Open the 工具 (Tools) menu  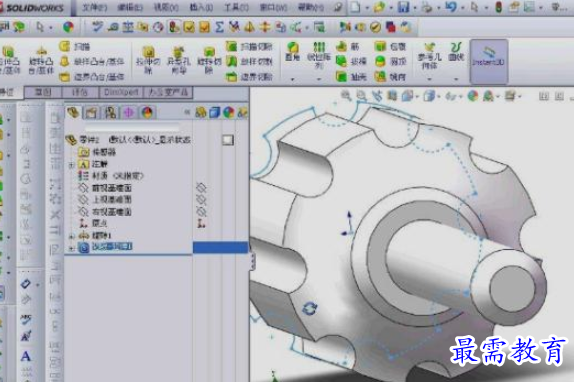pos(236,7)
